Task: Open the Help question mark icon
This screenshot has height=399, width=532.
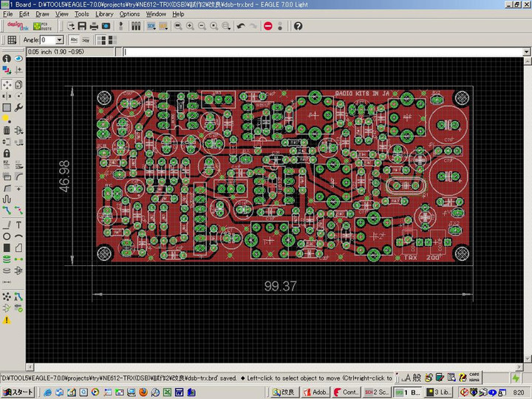Action: click(298, 26)
